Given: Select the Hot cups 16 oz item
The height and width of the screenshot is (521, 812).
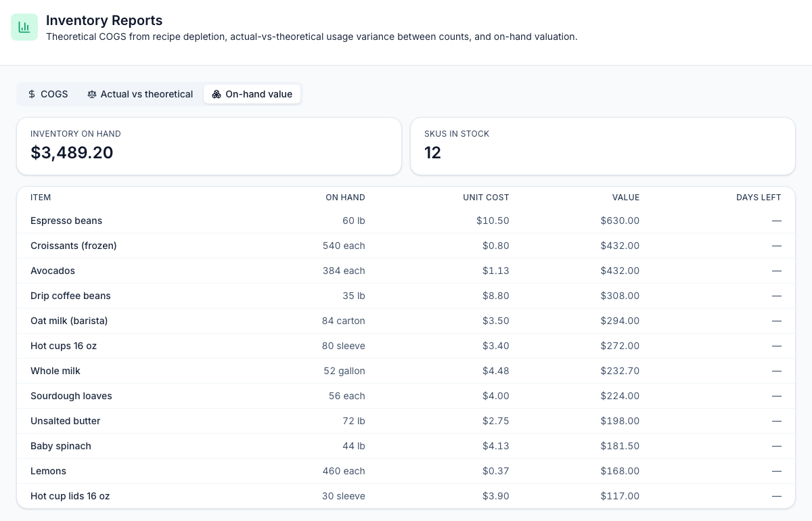Looking at the screenshot, I should click(64, 346).
